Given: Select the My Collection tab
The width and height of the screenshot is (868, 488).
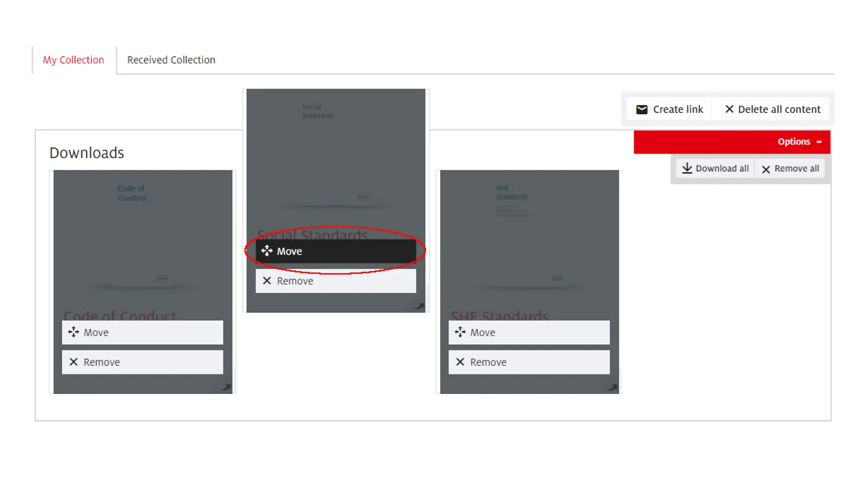Looking at the screenshot, I should coord(73,60).
